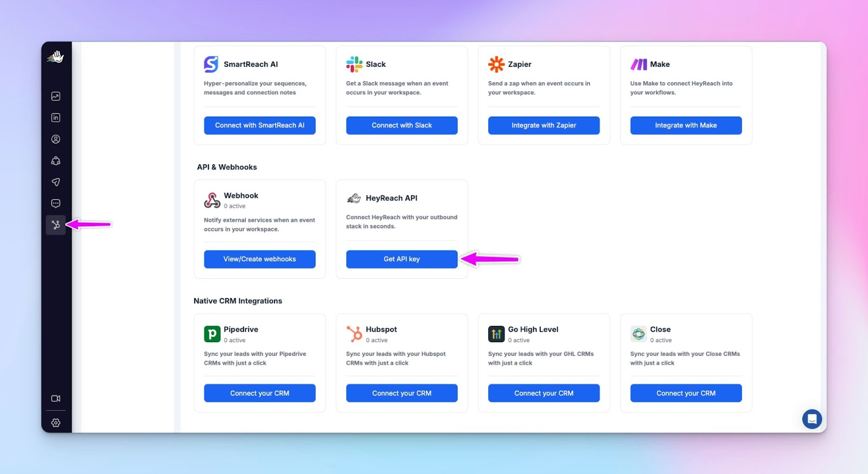Connect your CRM under Go High Level

(x=544, y=393)
